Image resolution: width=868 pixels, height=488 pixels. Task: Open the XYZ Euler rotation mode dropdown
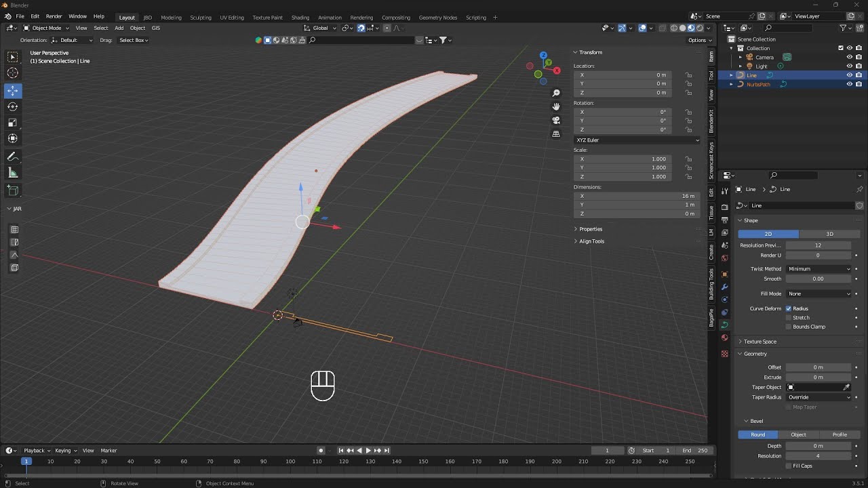click(x=637, y=140)
